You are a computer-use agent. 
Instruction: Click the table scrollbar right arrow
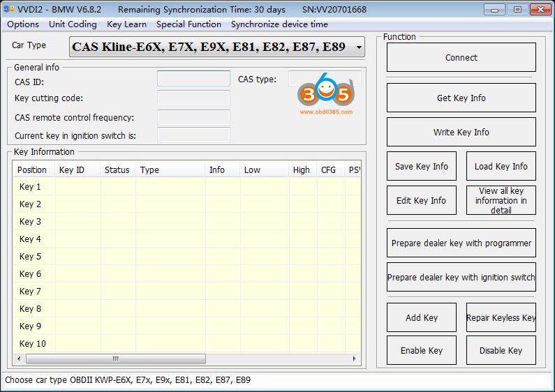(355, 359)
